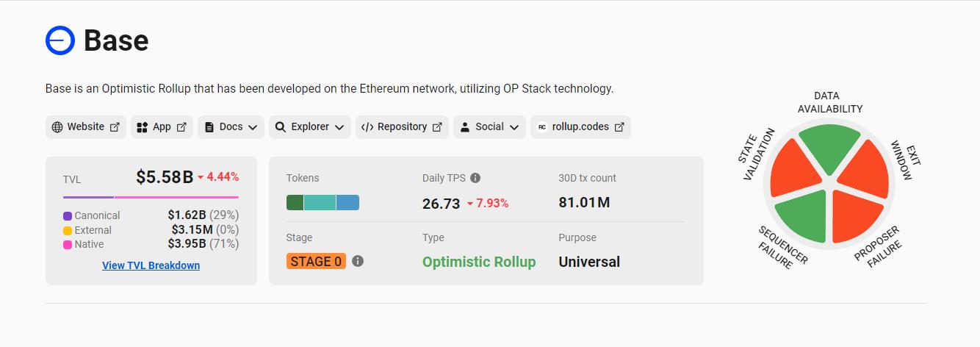Screen dimensions: 980x347
Task: Click the Tokens color bar
Action: (x=323, y=203)
